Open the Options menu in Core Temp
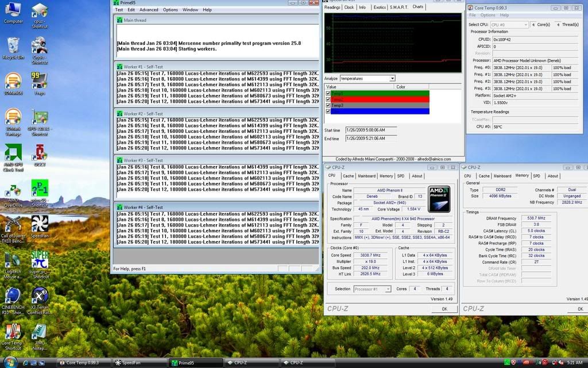The width and height of the screenshot is (588, 368). tap(488, 15)
